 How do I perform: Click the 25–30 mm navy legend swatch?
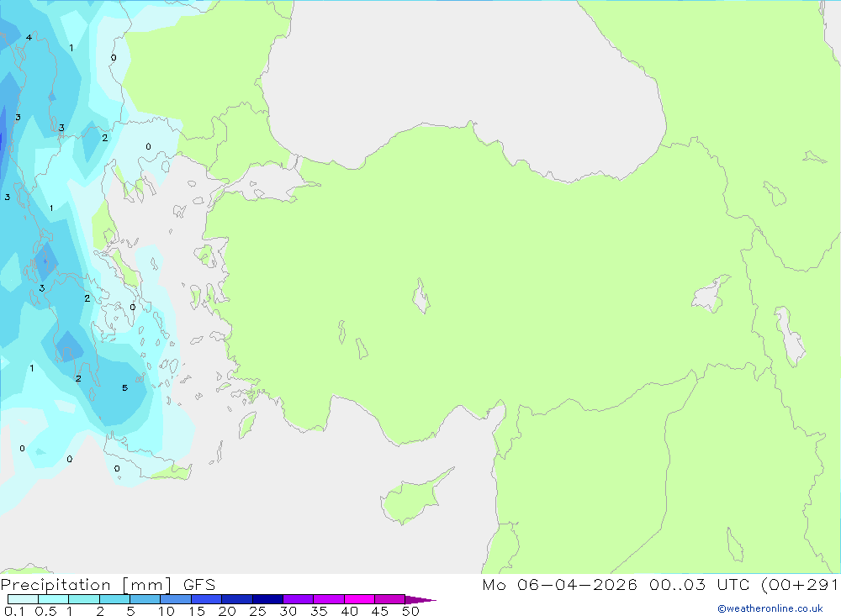(267, 599)
